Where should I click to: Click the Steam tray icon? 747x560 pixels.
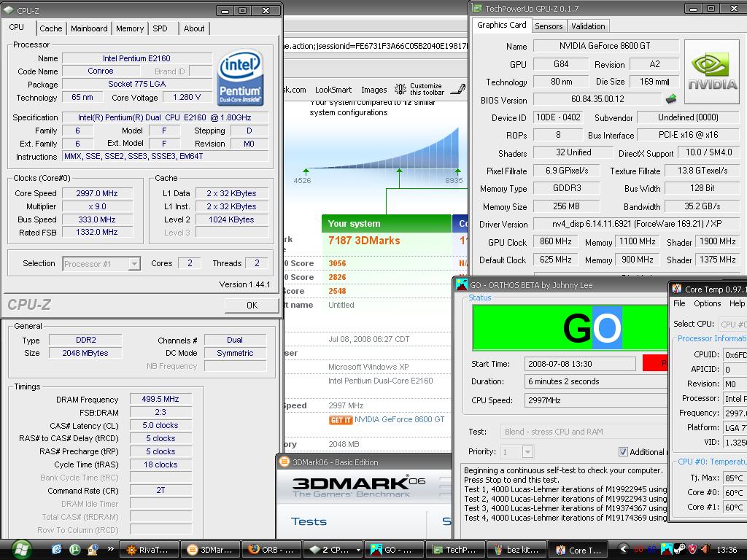pyautogui.click(x=679, y=549)
